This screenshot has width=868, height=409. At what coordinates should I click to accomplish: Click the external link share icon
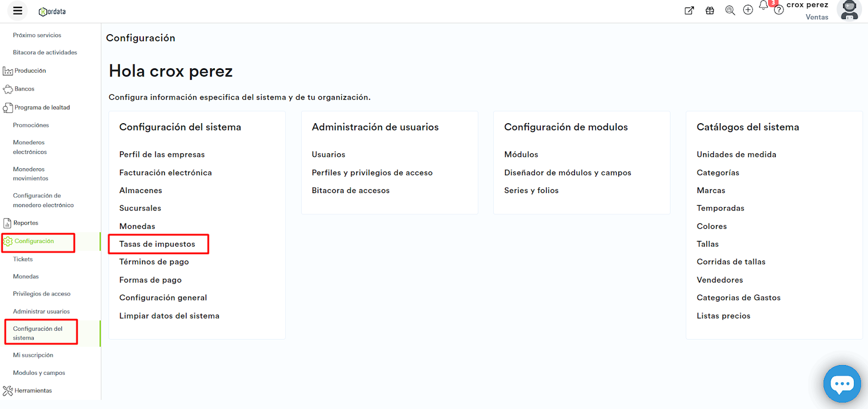tap(689, 10)
